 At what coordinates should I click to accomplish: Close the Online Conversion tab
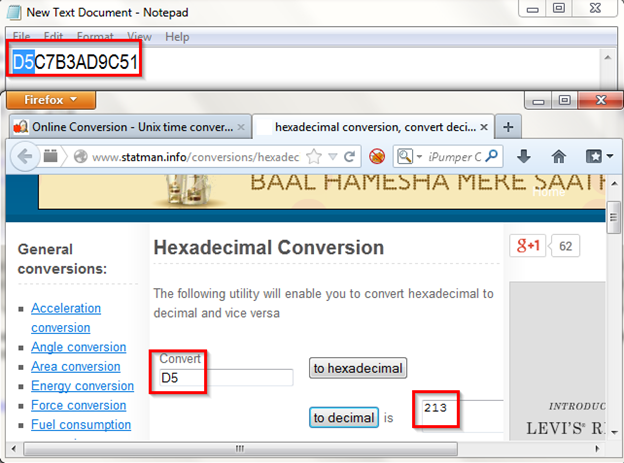click(240, 128)
